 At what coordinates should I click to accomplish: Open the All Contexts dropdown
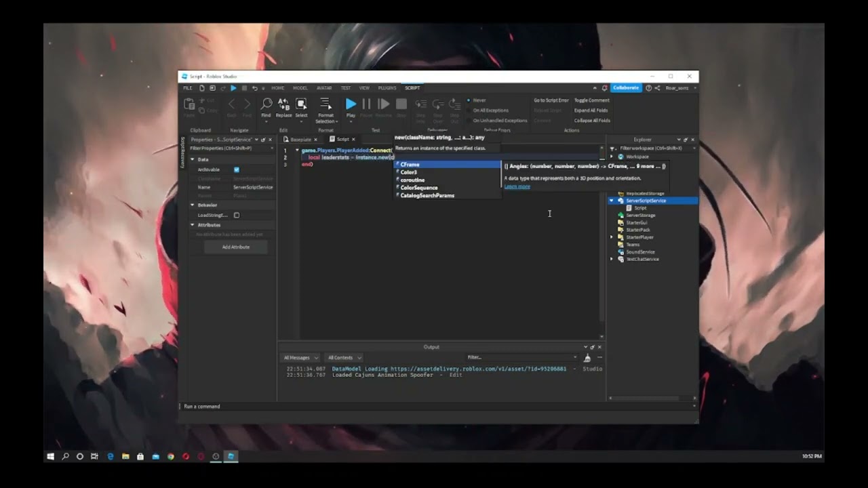tap(344, 358)
